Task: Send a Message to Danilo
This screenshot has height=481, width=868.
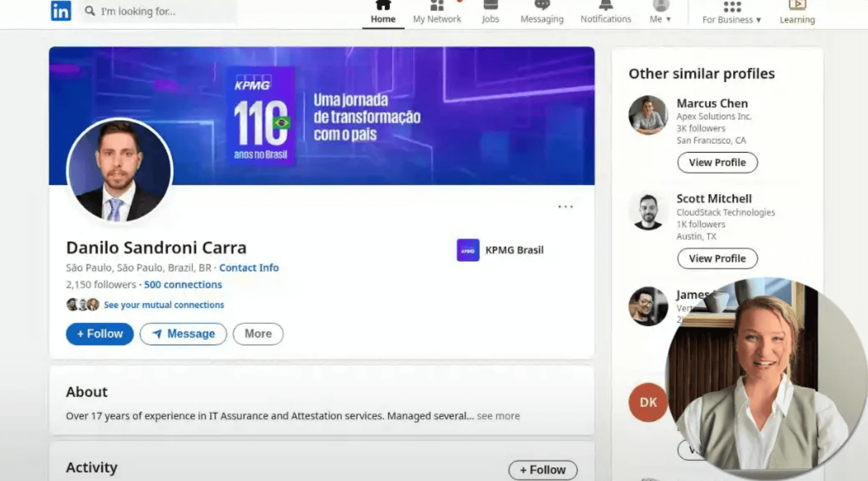Action: point(183,334)
